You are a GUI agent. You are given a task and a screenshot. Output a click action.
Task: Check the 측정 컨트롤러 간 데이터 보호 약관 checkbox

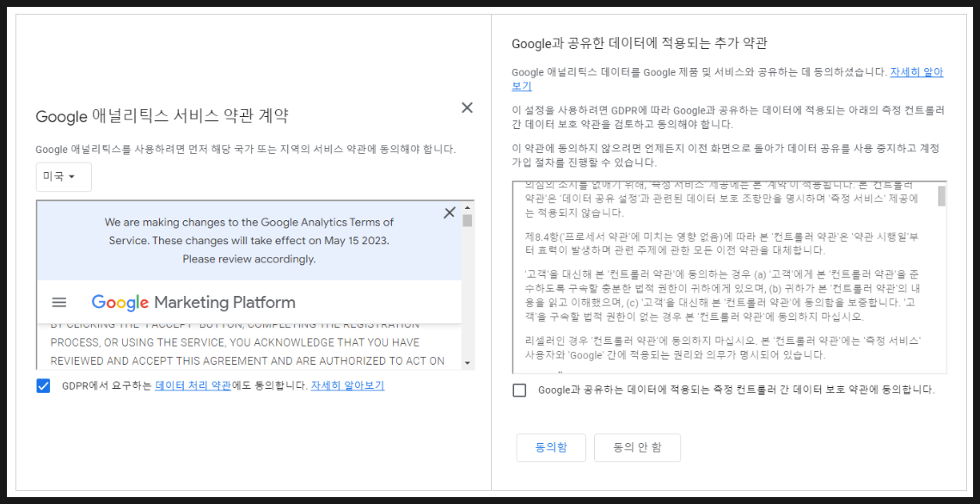tap(519, 390)
